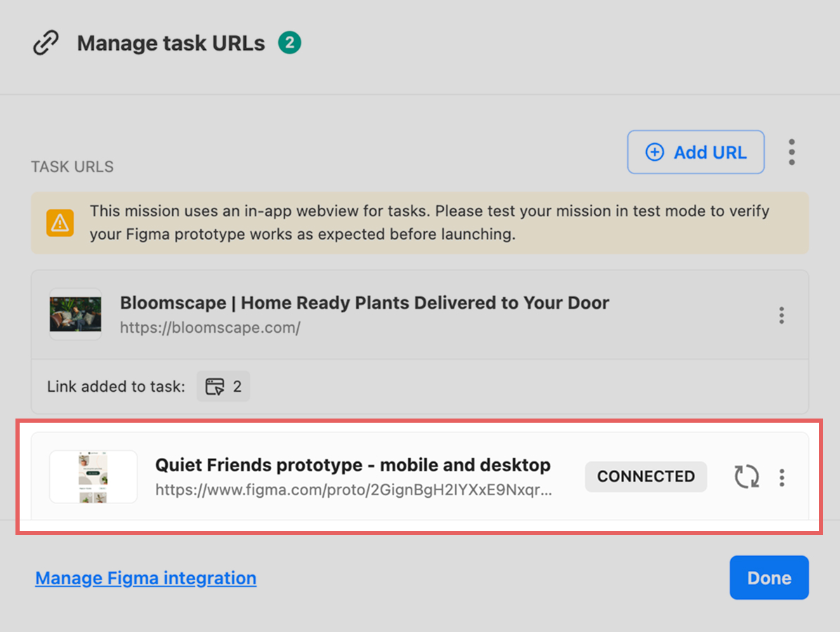Click the warning triangle icon in the banner
Image resolution: width=840 pixels, height=632 pixels.
[x=60, y=223]
